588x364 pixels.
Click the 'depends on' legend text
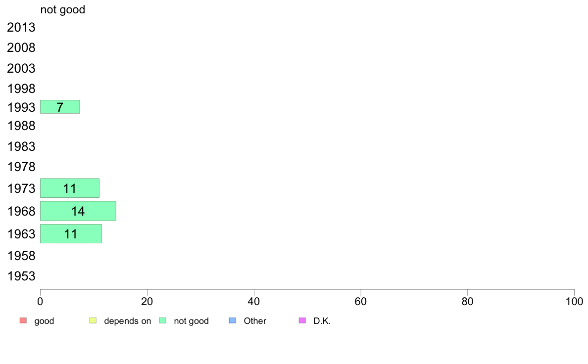[128, 321]
